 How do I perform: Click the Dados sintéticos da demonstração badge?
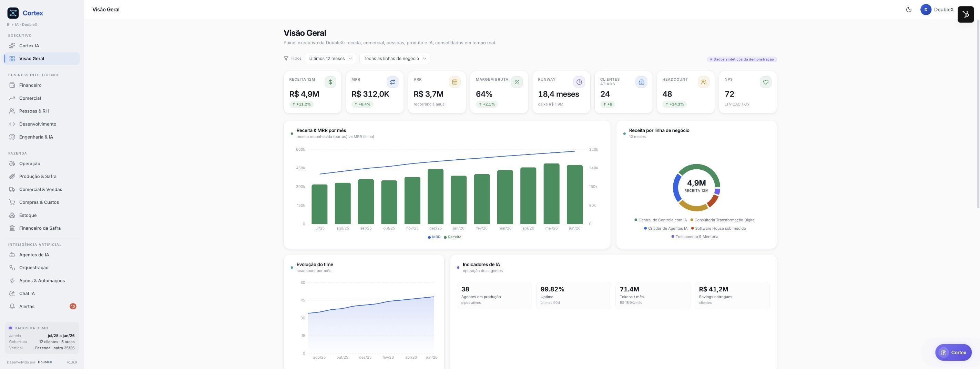[742, 59]
